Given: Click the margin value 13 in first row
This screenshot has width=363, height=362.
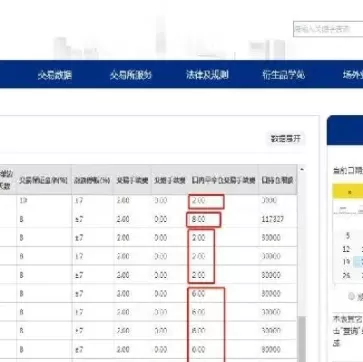Looking at the screenshot, I should pos(23,201).
